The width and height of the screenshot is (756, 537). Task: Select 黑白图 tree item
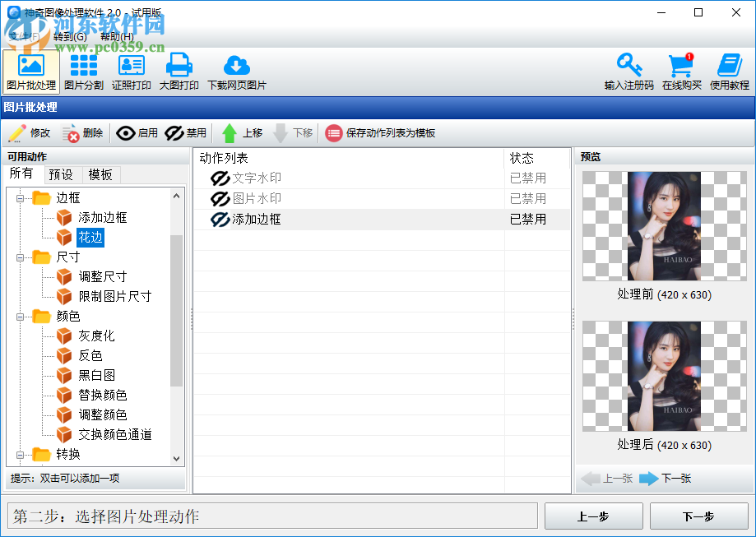[96, 376]
